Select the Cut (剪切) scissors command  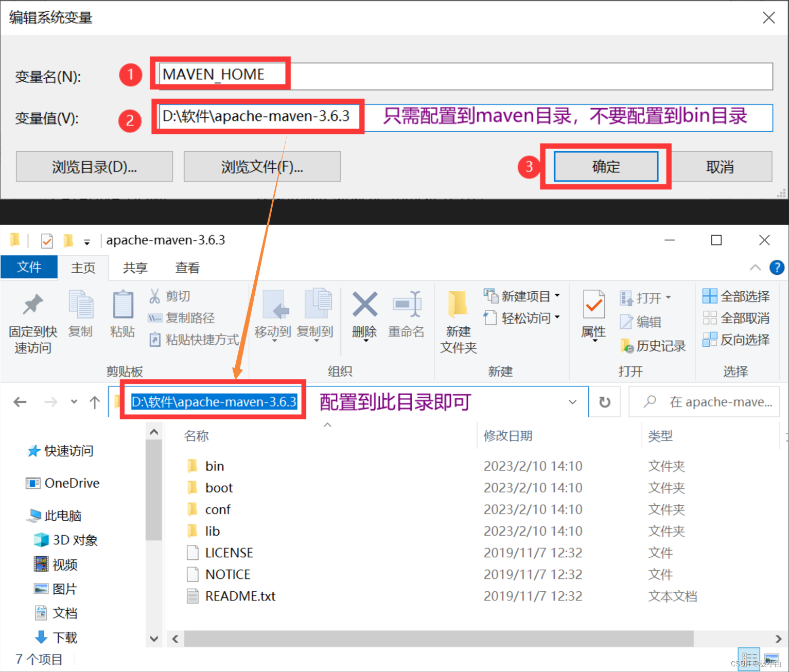170,296
